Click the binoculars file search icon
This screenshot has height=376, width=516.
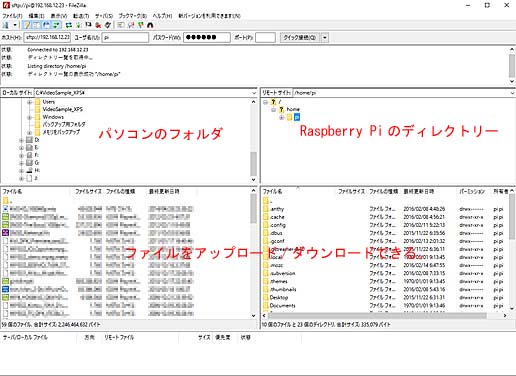150,25
